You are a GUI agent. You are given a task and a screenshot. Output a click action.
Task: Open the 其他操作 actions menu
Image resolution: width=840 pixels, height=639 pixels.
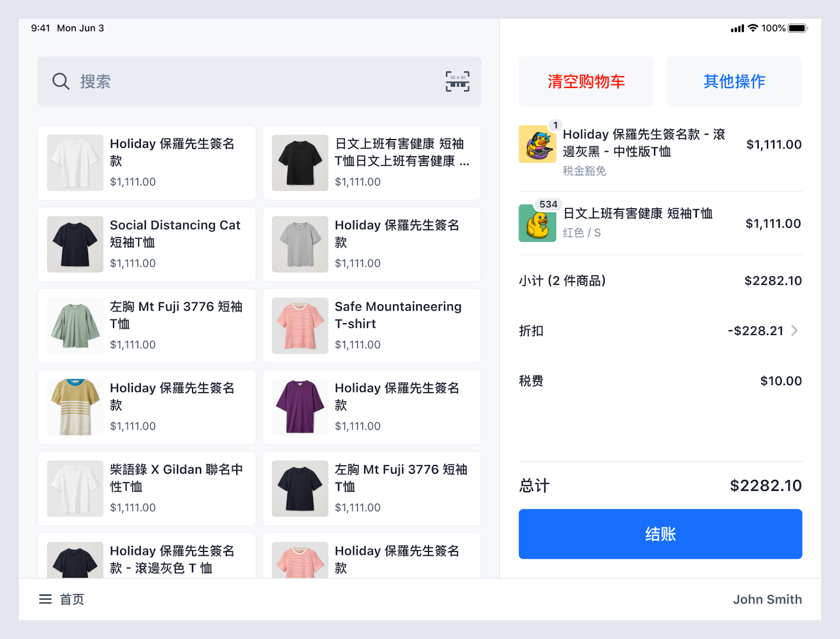(x=734, y=81)
